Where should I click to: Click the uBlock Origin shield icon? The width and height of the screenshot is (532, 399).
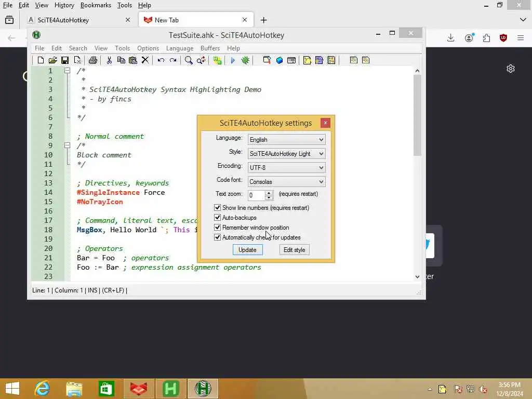[x=503, y=37]
